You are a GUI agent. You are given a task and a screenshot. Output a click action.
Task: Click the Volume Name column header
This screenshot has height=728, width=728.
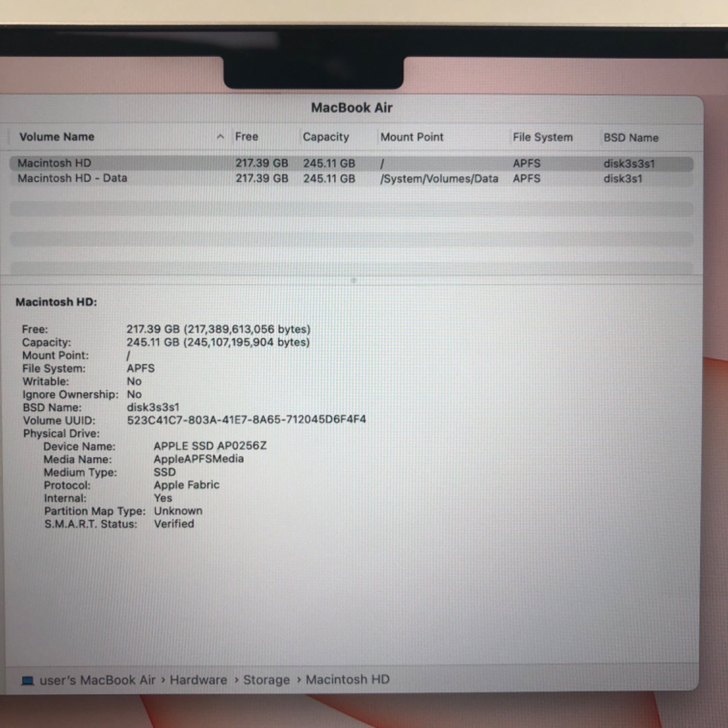tap(57, 137)
